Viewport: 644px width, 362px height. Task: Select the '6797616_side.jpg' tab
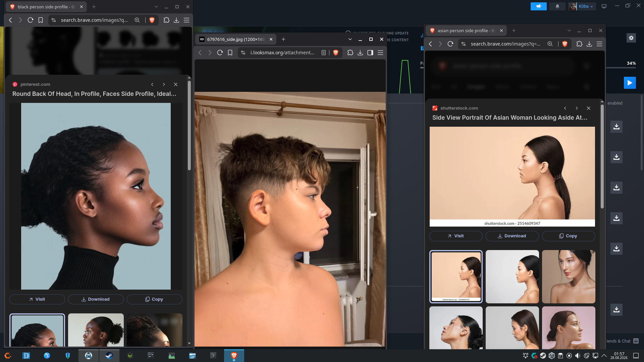click(236, 39)
